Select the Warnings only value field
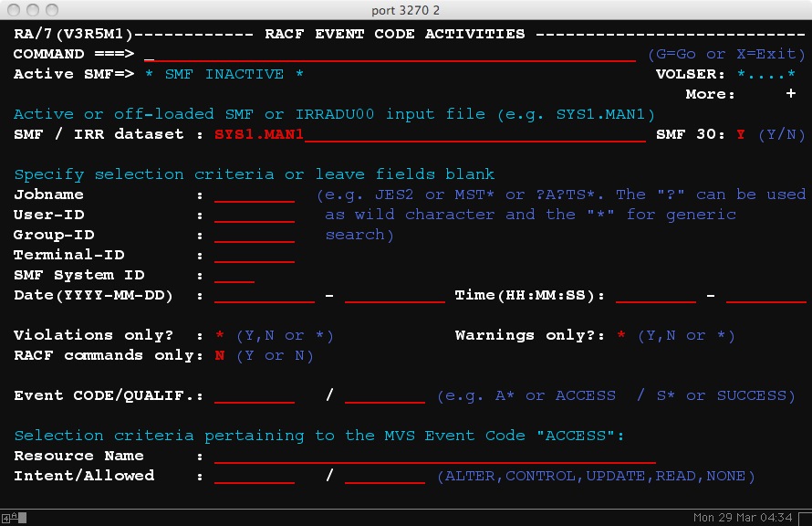 tap(621, 335)
